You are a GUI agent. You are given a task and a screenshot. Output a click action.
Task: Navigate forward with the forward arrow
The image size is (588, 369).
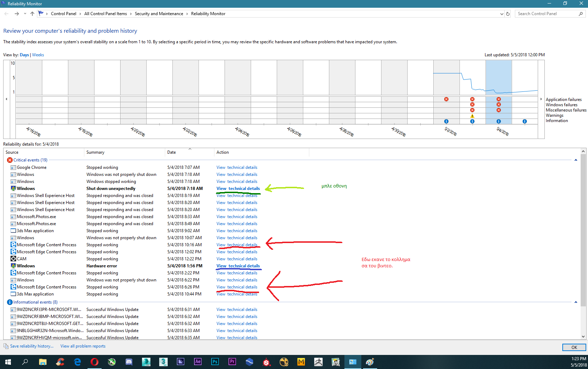(x=17, y=14)
